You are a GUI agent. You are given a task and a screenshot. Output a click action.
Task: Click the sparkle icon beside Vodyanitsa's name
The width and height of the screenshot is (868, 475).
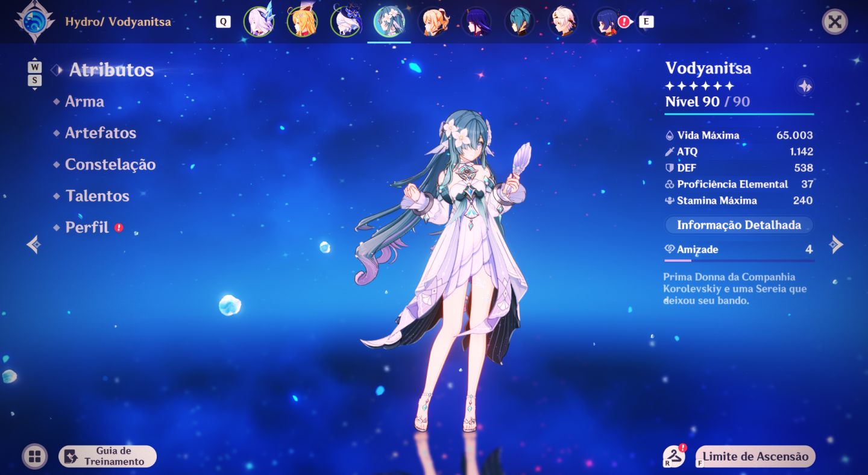point(805,86)
